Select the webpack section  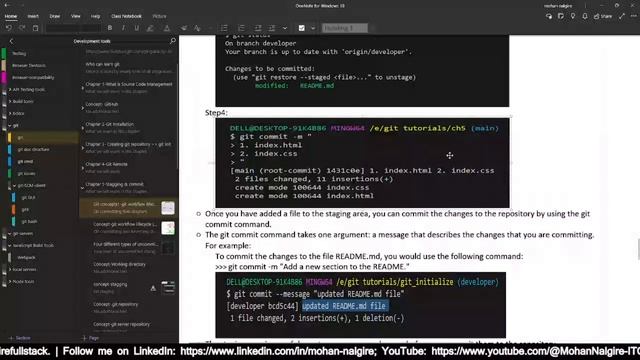click(26, 258)
